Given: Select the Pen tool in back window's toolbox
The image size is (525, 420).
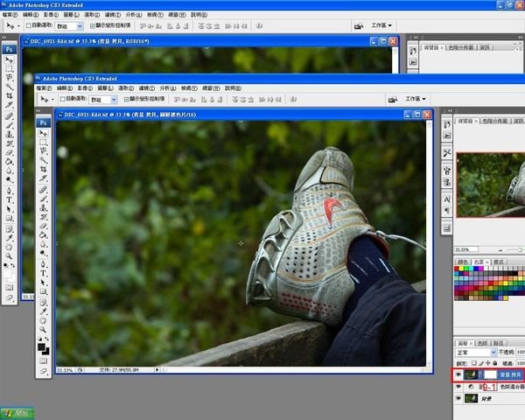Looking at the screenshot, I should 10,191.
